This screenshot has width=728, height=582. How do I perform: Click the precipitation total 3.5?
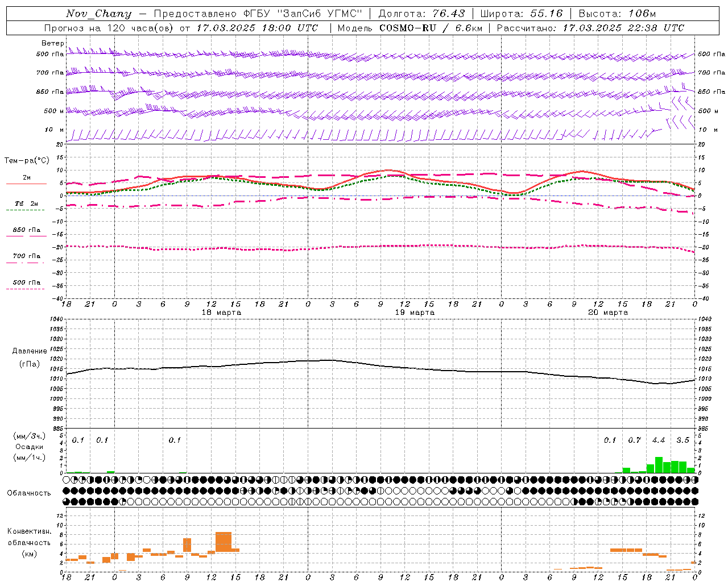pos(682,440)
